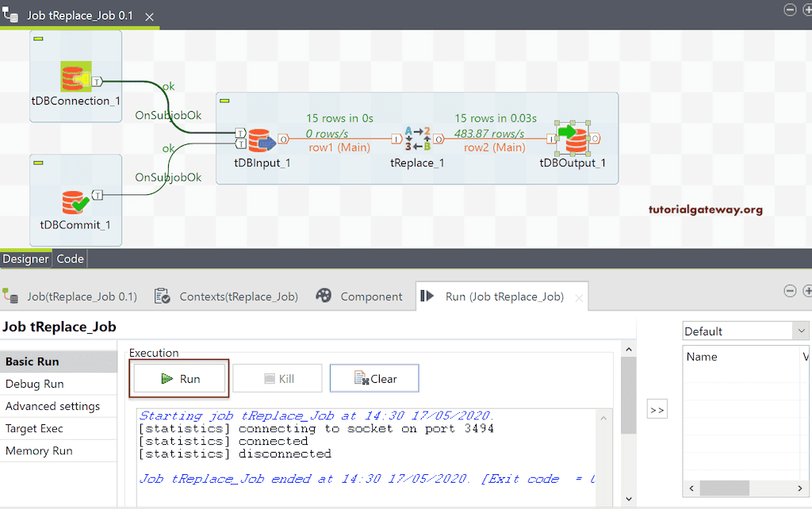Image resolution: width=812 pixels, height=509 pixels.
Task: Select the tDBConnection_1 component icon
Action: [x=75, y=75]
